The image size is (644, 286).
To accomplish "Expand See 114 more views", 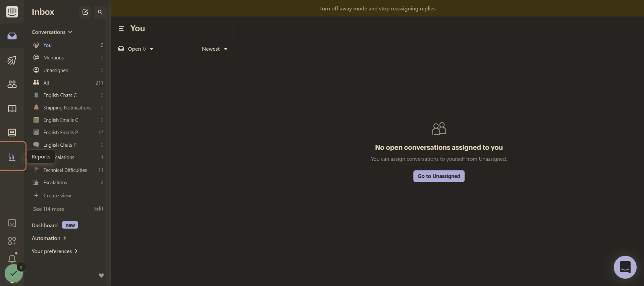I will (49, 209).
